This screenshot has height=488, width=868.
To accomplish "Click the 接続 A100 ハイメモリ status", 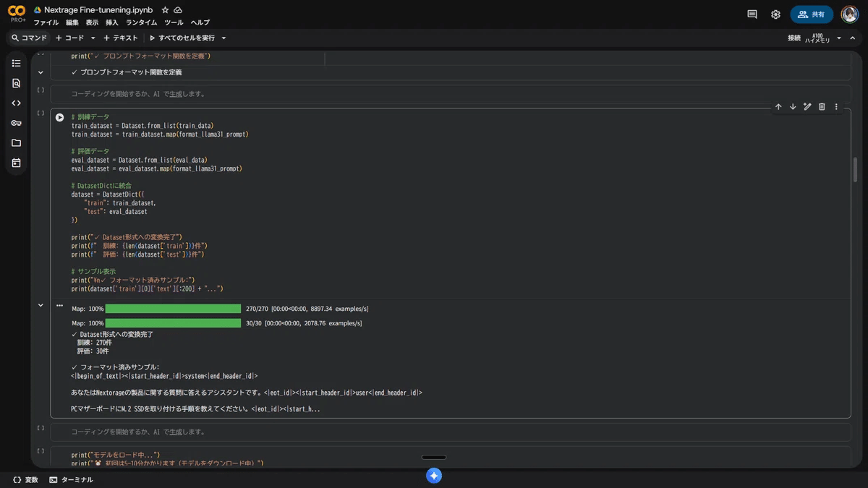I will 808,38.
